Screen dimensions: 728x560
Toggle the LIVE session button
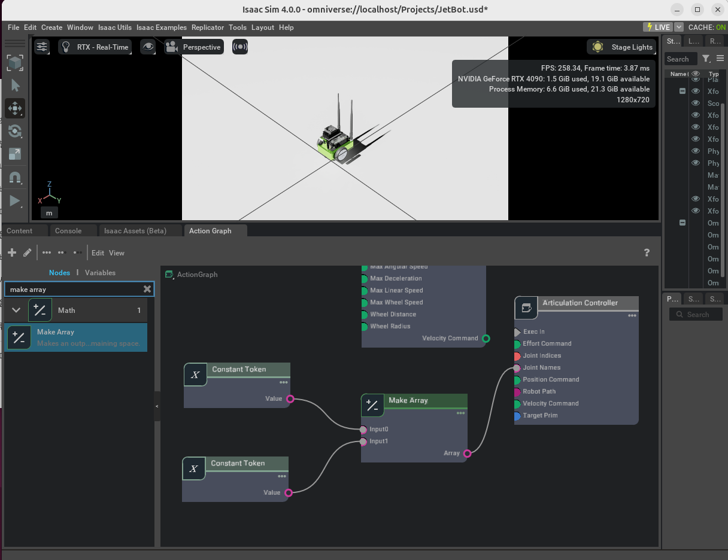pyautogui.click(x=658, y=27)
